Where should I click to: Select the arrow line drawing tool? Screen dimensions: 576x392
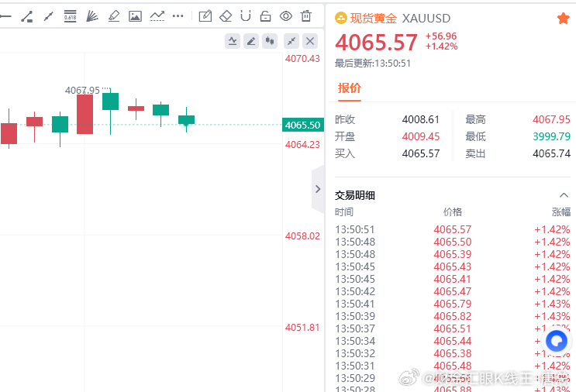coord(48,16)
